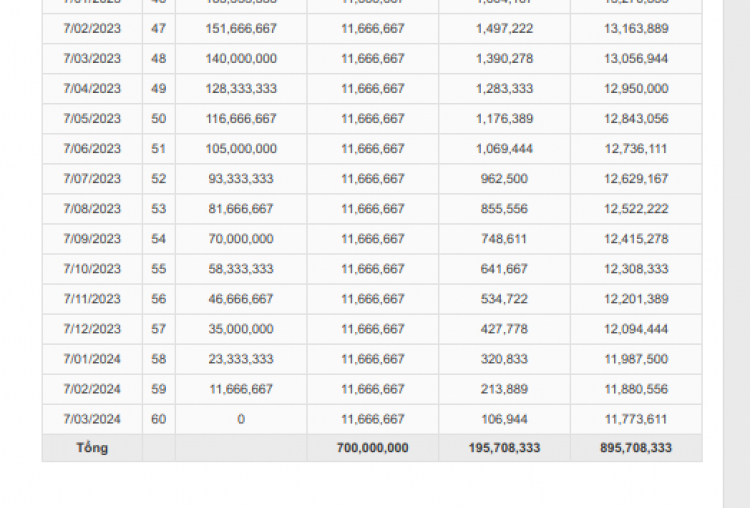Click the 7/12/2023 date cell

pyautogui.click(x=92, y=329)
